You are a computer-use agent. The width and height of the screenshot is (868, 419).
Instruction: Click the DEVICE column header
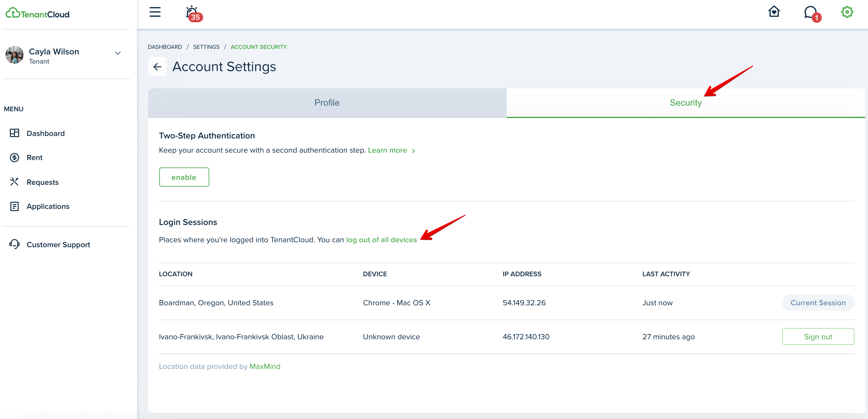375,274
